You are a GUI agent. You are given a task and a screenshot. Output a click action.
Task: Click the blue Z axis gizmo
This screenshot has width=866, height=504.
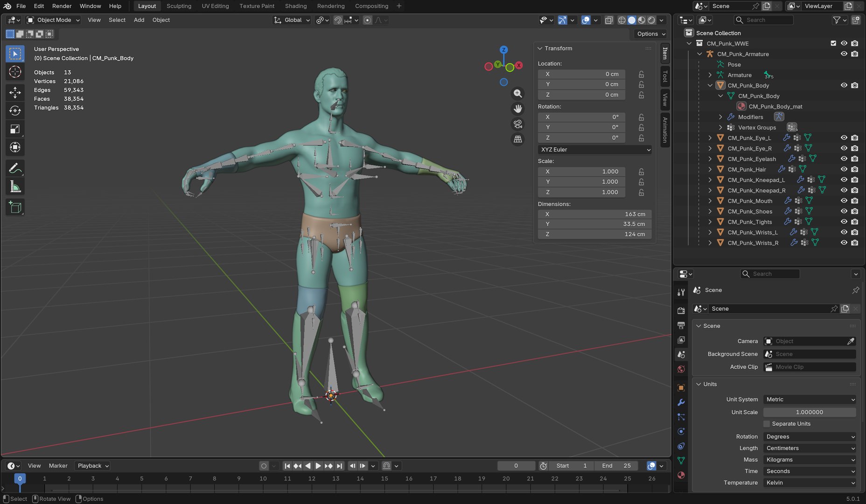(x=503, y=49)
